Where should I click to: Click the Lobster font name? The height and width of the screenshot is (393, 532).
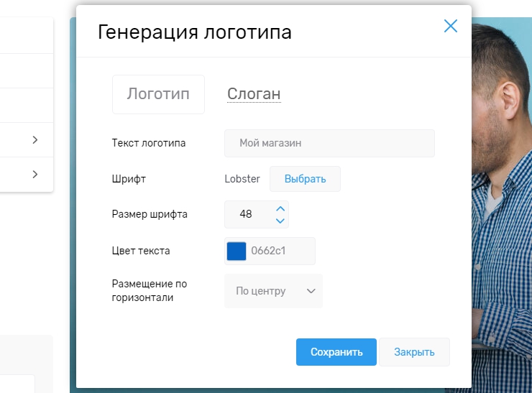(242, 179)
